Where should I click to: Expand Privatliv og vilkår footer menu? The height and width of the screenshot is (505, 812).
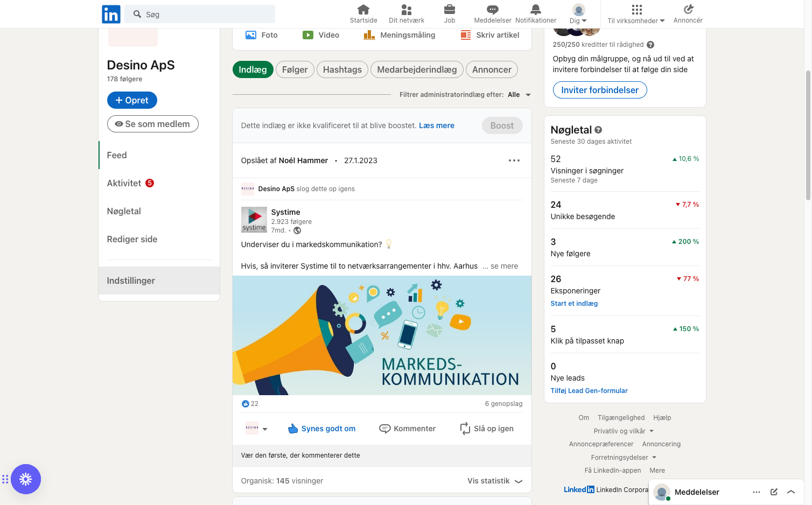coord(624,431)
